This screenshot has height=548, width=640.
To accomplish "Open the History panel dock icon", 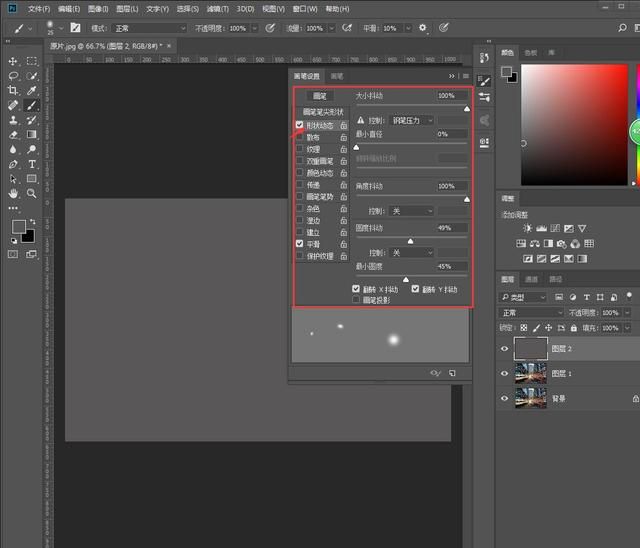I will tap(484, 58).
